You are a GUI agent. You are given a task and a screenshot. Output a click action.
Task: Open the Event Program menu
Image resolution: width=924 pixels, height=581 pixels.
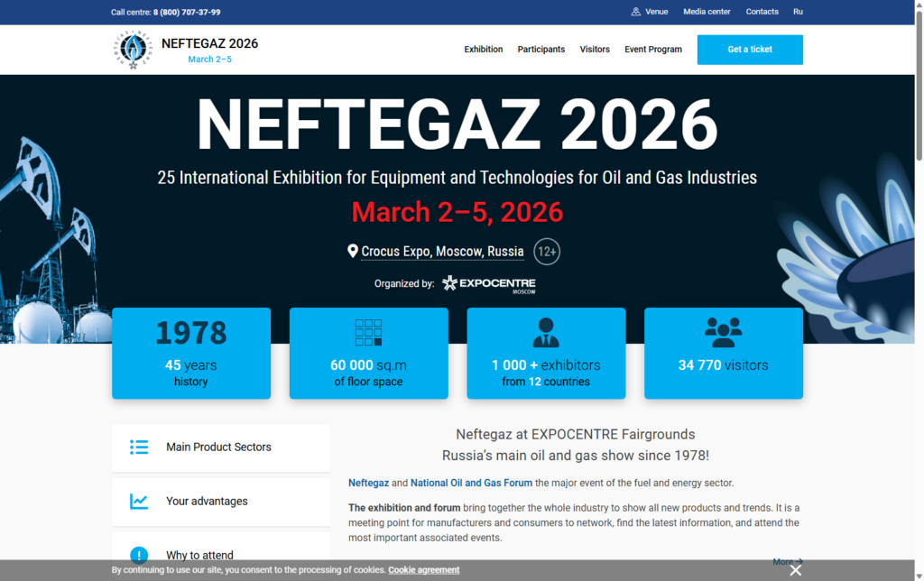653,50
